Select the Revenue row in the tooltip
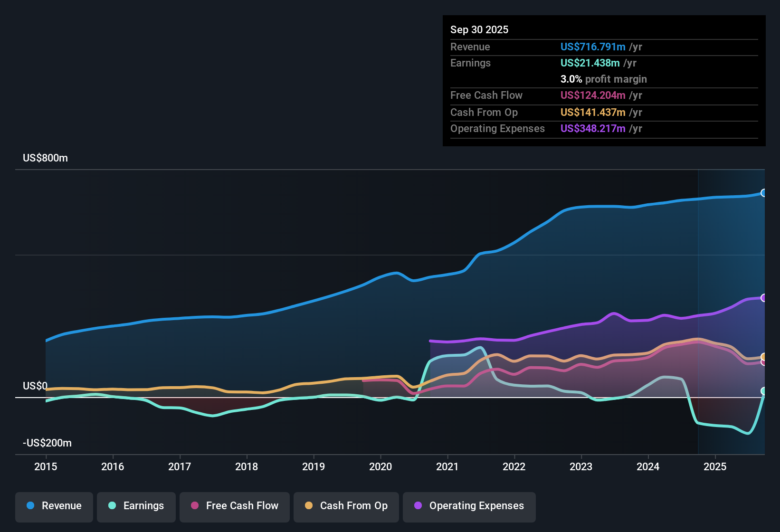 click(x=546, y=47)
